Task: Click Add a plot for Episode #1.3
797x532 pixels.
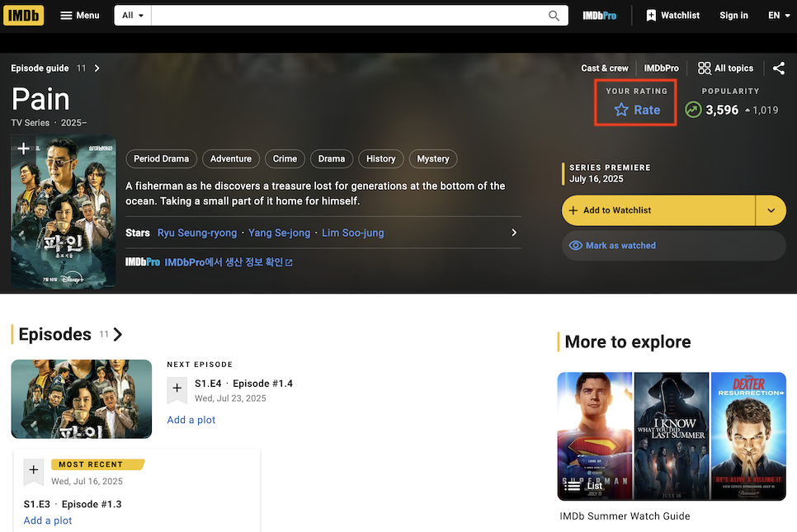Action: tap(48, 520)
